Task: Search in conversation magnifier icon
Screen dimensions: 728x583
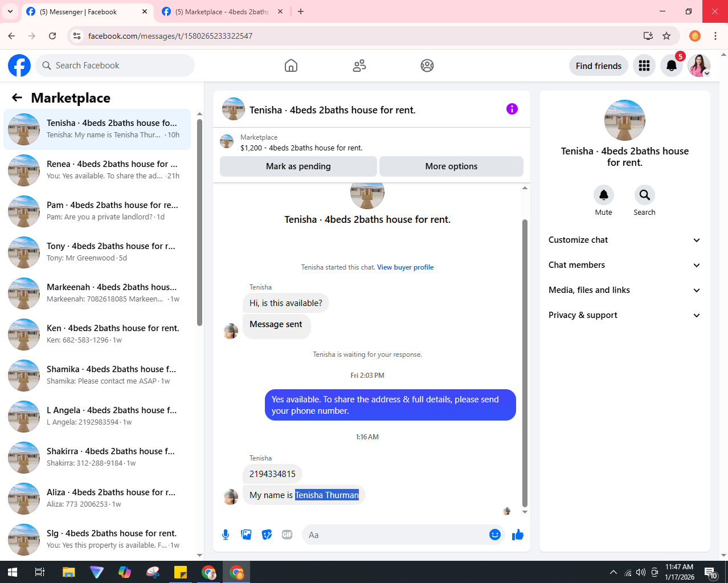Action: 645,195
